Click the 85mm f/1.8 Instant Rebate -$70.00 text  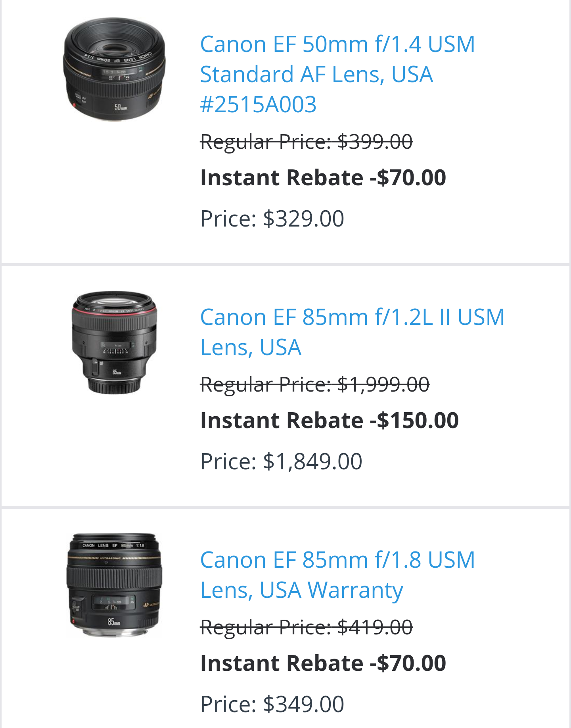point(323,663)
